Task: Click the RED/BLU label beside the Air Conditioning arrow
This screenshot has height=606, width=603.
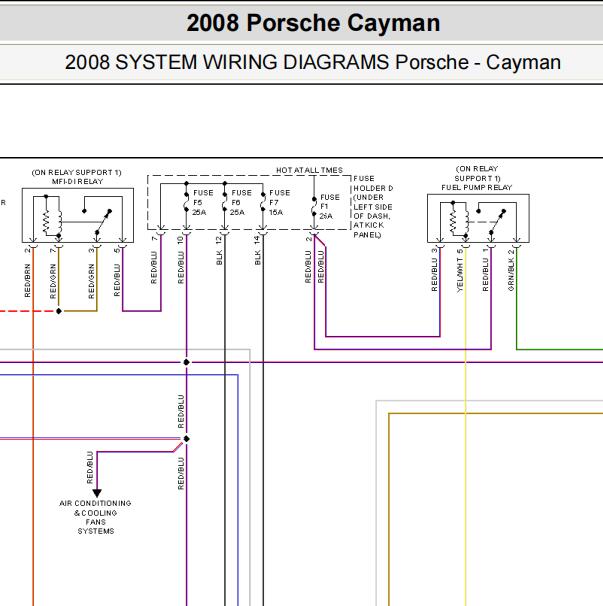Action: pos(90,468)
